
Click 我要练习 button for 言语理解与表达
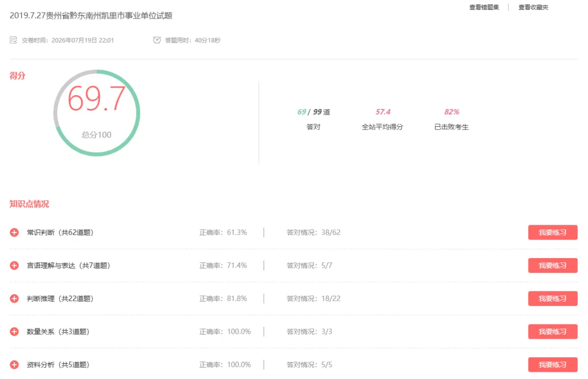[x=553, y=265]
